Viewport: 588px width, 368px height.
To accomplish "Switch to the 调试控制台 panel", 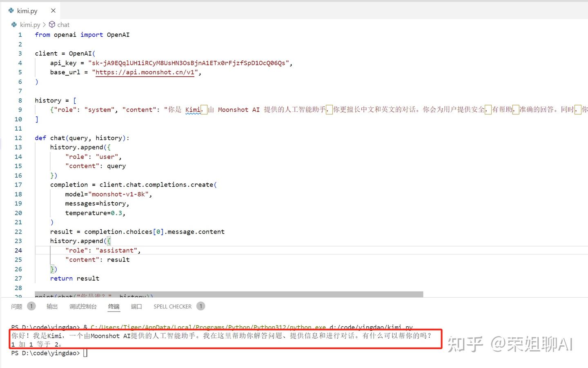I will (83, 306).
